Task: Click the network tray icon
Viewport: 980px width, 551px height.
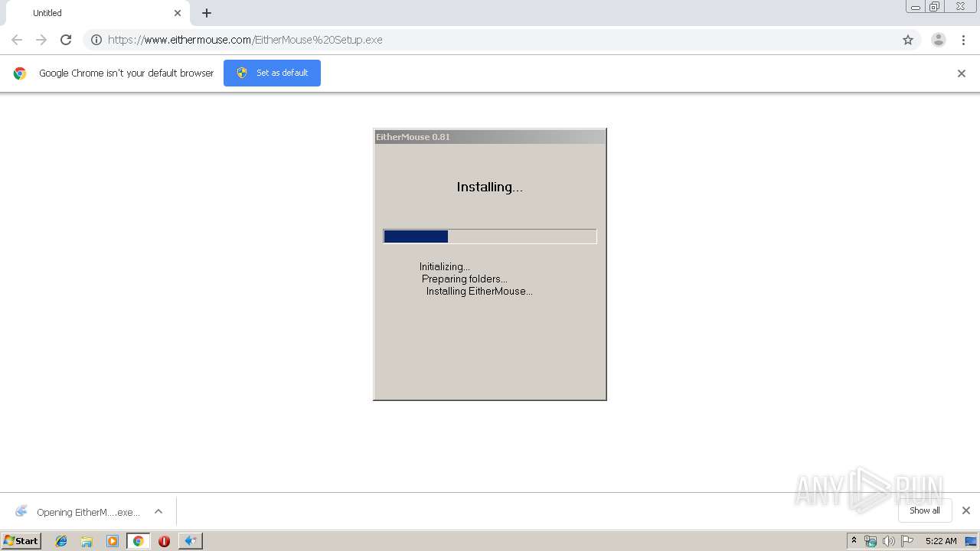Action: point(871,541)
